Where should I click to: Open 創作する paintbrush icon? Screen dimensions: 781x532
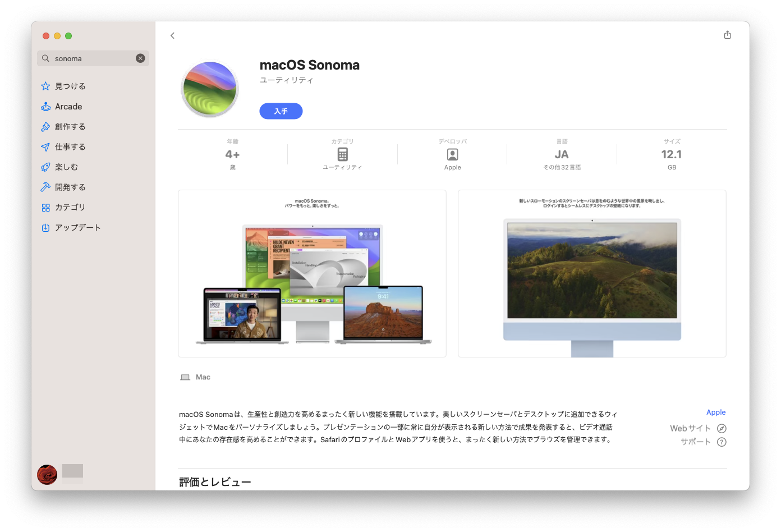click(x=45, y=126)
